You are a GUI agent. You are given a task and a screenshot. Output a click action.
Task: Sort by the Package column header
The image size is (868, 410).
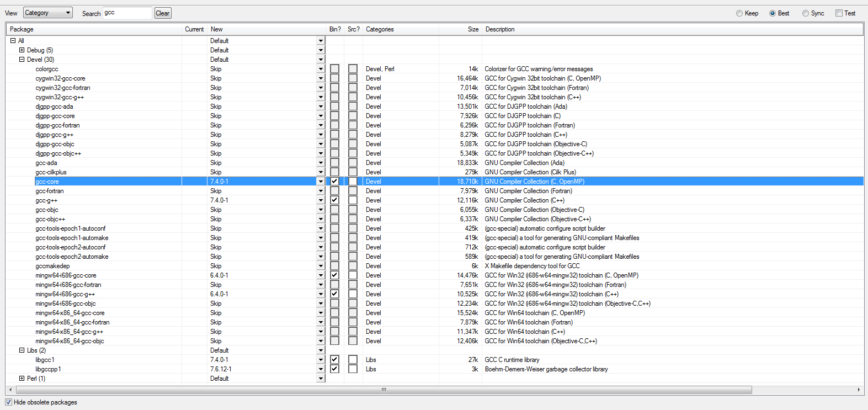pyautogui.click(x=94, y=29)
